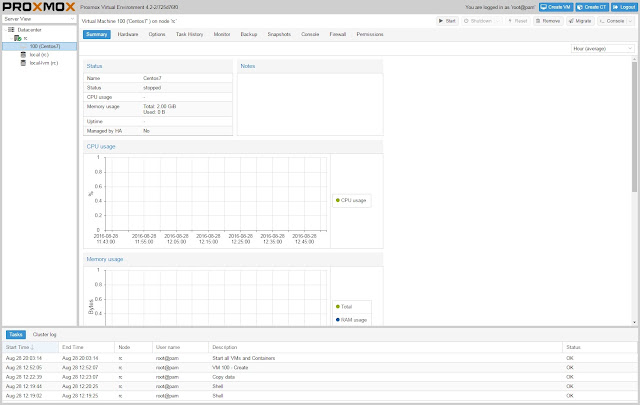The height and width of the screenshot is (405, 640).
Task: Click the 'Aug 28 12:20:25' end time cell
Action: (x=80, y=386)
